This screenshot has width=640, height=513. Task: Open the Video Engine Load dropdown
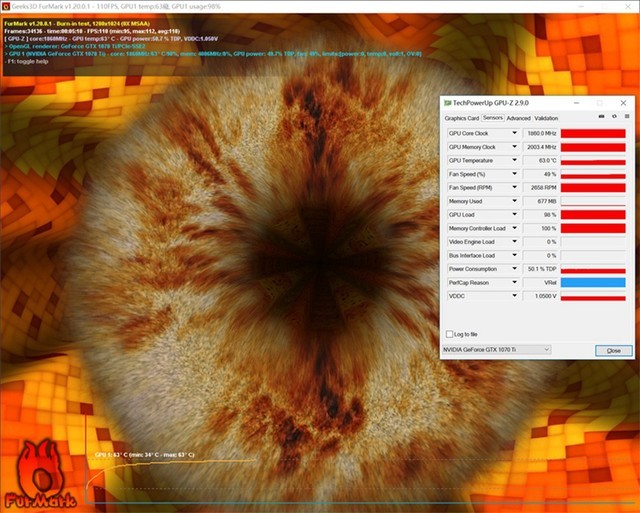point(514,242)
